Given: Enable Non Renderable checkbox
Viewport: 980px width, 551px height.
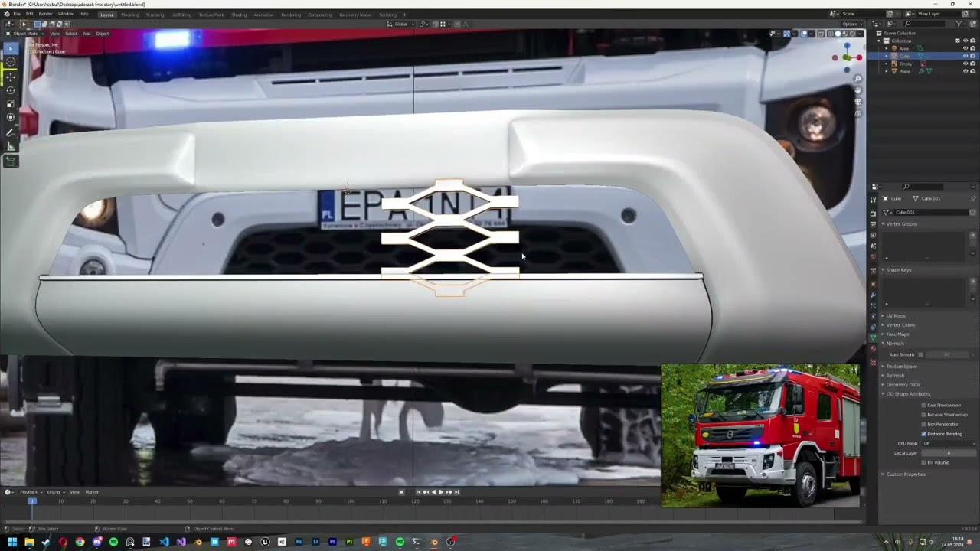Looking at the screenshot, I should (x=923, y=424).
